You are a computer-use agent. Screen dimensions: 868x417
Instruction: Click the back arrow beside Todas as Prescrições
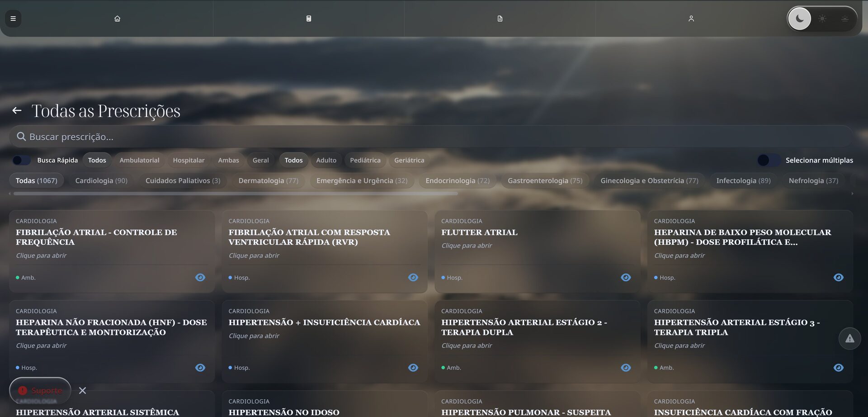(17, 111)
